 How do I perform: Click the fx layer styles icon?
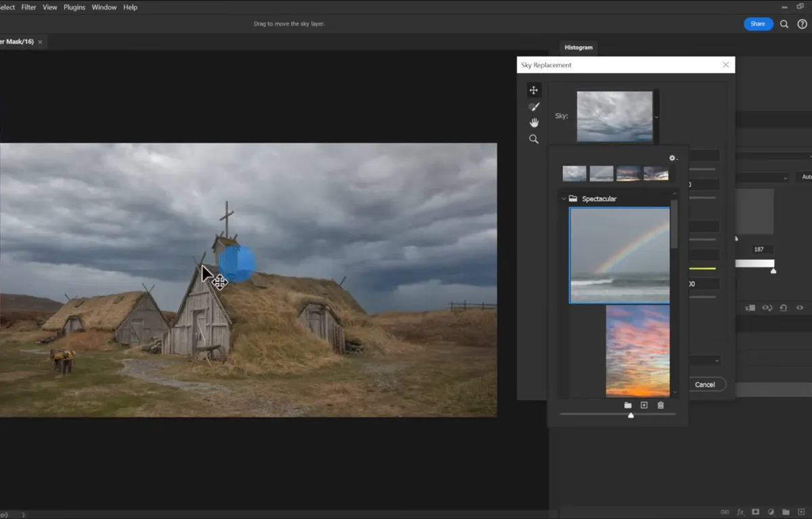tap(741, 512)
